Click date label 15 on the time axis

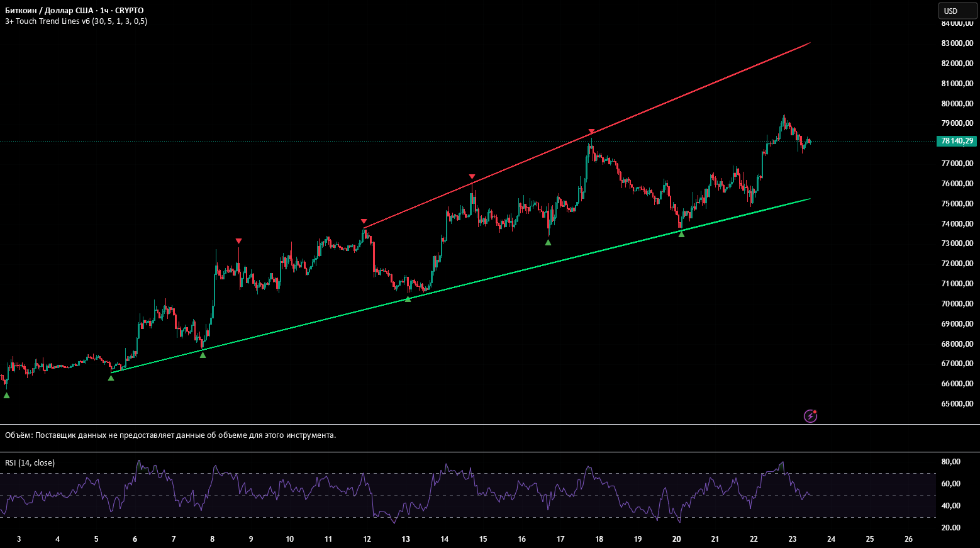(x=483, y=539)
